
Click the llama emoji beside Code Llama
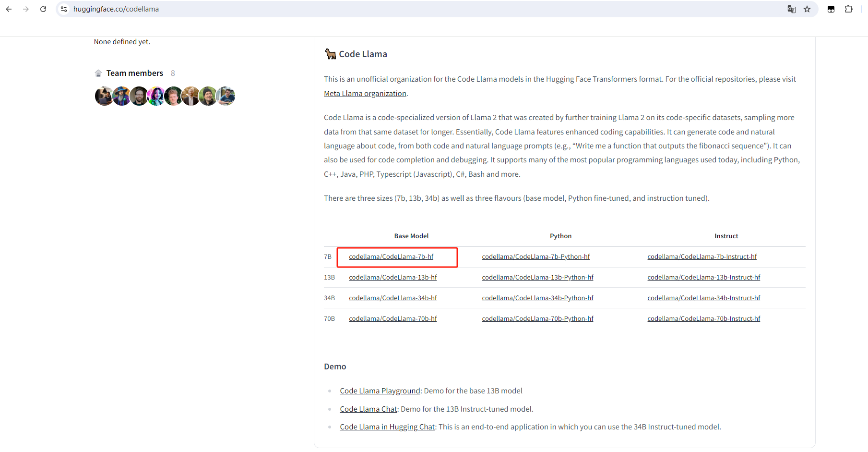click(331, 54)
